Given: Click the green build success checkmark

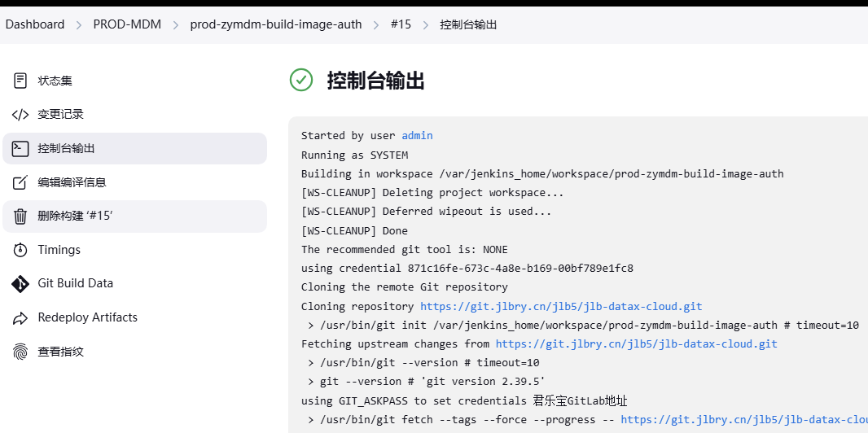Looking at the screenshot, I should click(x=301, y=80).
